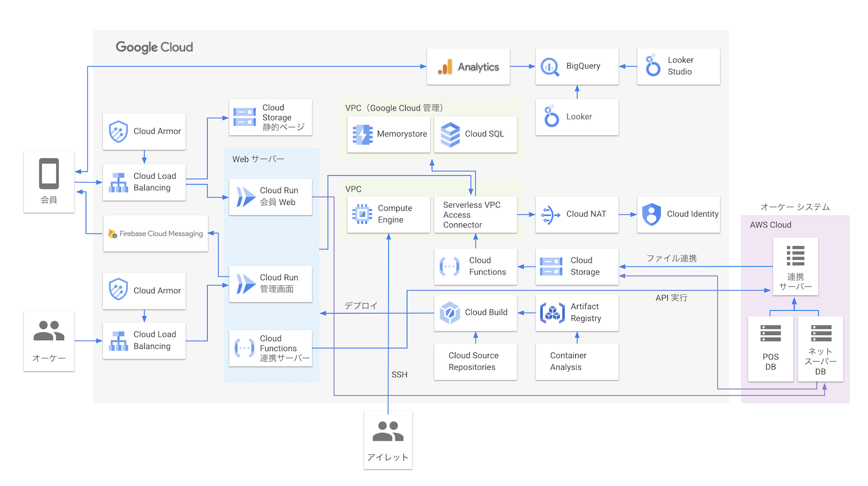This screenshot has height=486, width=868.
Task: Click the Memorystore text label
Action: coord(402,134)
